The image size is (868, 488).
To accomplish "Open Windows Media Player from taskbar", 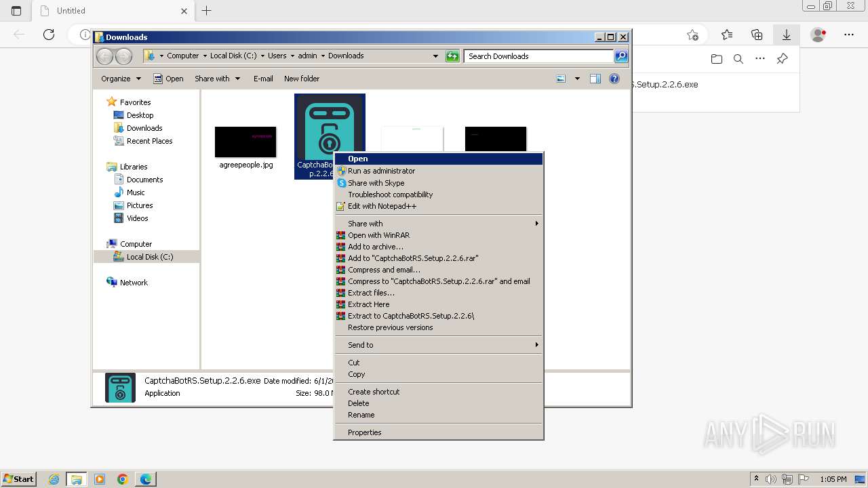I will point(100,479).
